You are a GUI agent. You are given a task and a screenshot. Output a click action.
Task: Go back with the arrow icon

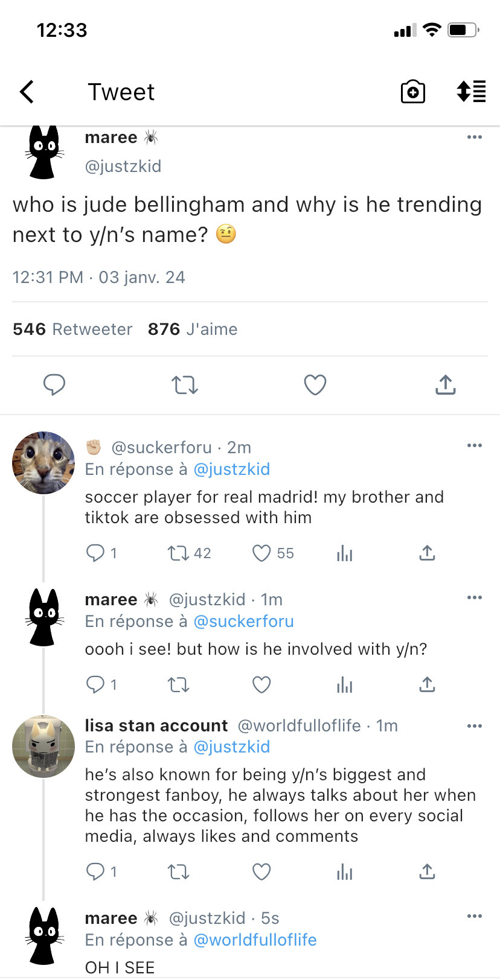point(27,92)
